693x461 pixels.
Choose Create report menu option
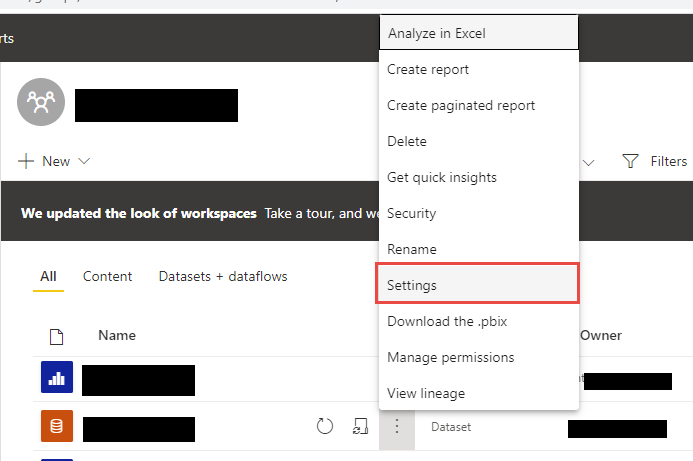(428, 70)
